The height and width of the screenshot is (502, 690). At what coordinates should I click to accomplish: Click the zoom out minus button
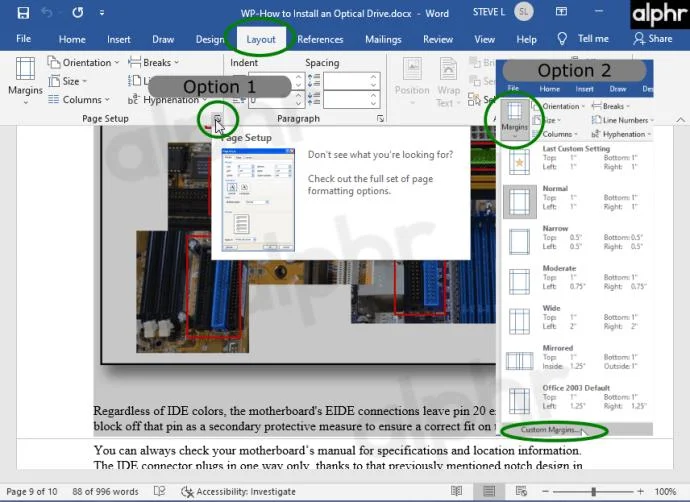[545, 491]
